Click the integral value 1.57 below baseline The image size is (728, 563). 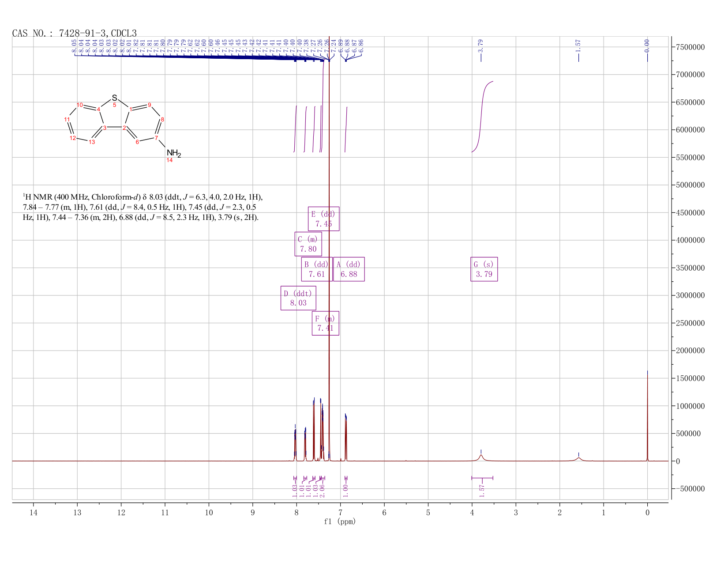point(482,490)
